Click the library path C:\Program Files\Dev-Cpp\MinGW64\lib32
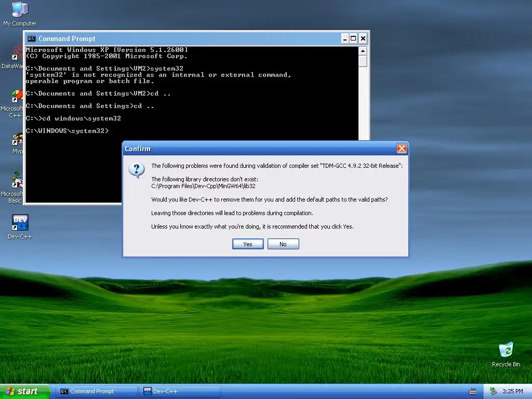Screen dimensions: 532x399 (x=203, y=186)
